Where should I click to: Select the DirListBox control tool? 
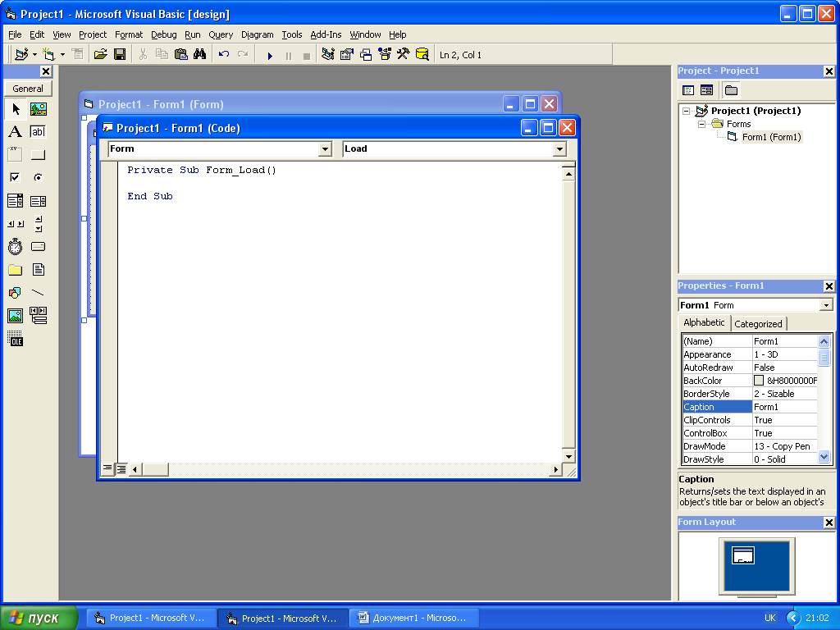coord(16,269)
